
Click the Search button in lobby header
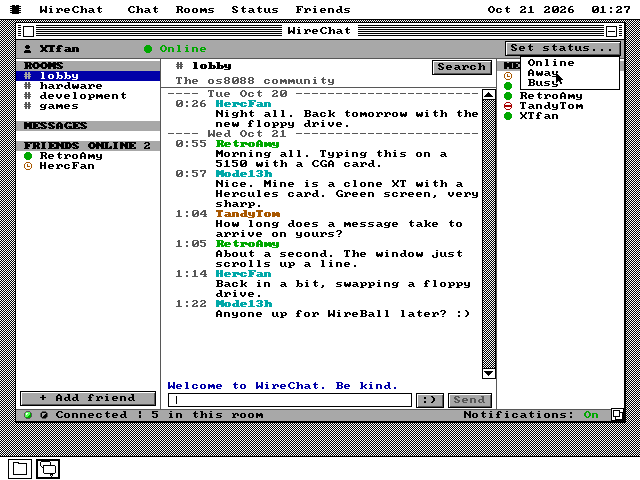point(462,67)
